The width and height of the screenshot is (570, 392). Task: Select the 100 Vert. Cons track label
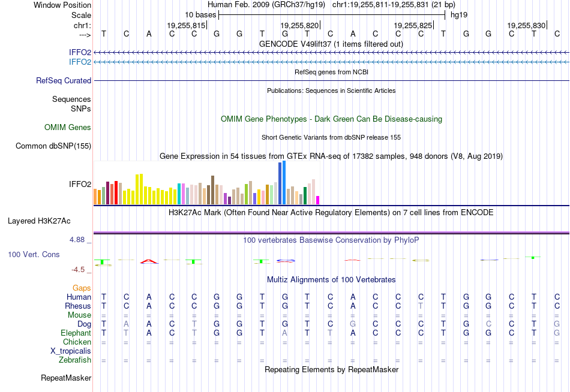coord(34,254)
